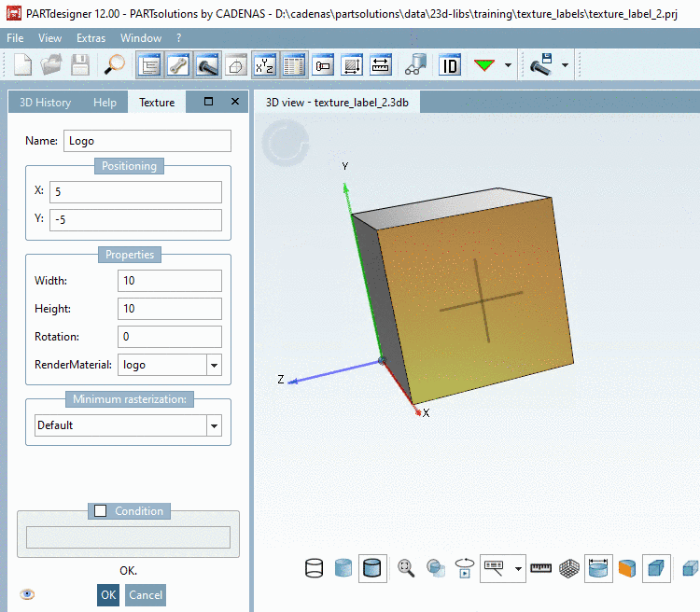The width and height of the screenshot is (700, 612).
Task: Click the Name text field
Action: 147,141
